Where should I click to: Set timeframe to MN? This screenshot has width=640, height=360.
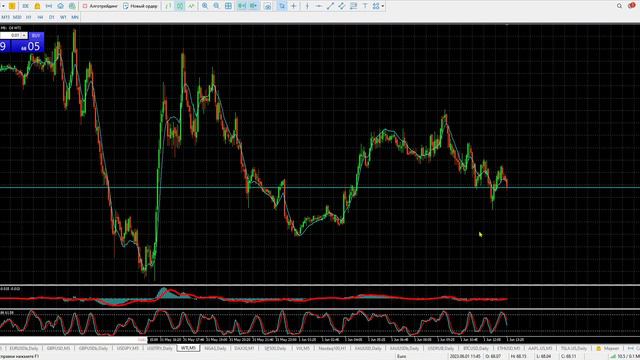75,17
